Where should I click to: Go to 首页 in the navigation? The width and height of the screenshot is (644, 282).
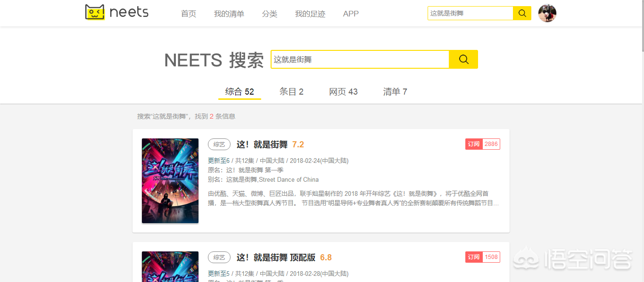[189, 14]
